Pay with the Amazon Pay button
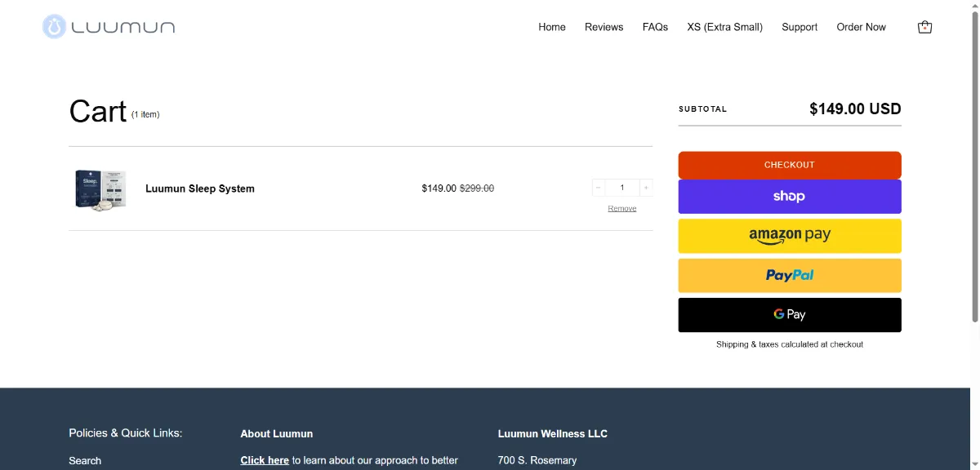 [x=790, y=236]
